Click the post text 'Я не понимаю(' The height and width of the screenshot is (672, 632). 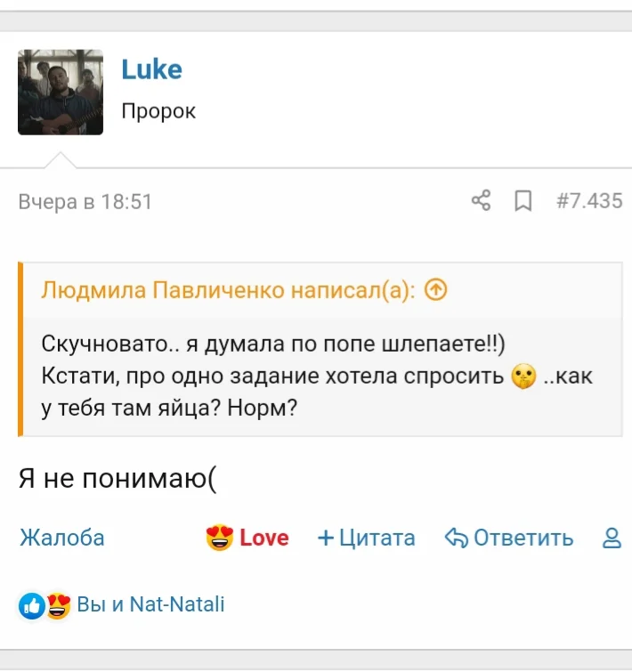coord(117,480)
